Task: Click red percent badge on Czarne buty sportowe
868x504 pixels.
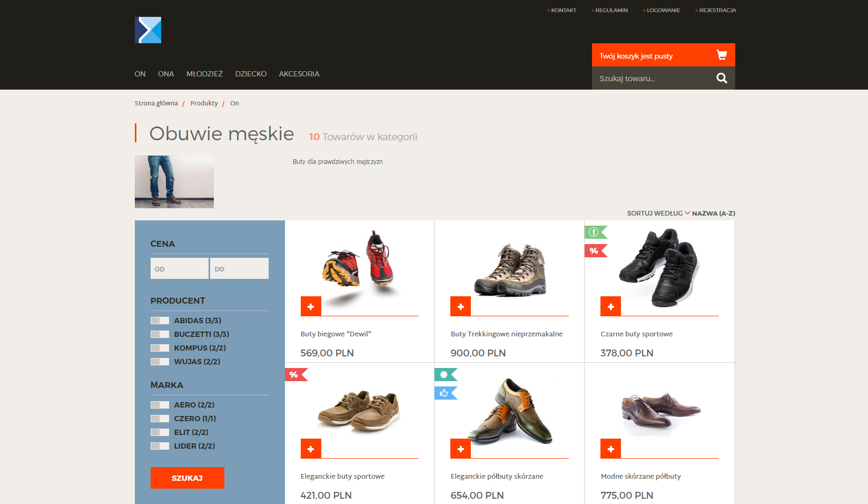Action: tap(596, 251)
